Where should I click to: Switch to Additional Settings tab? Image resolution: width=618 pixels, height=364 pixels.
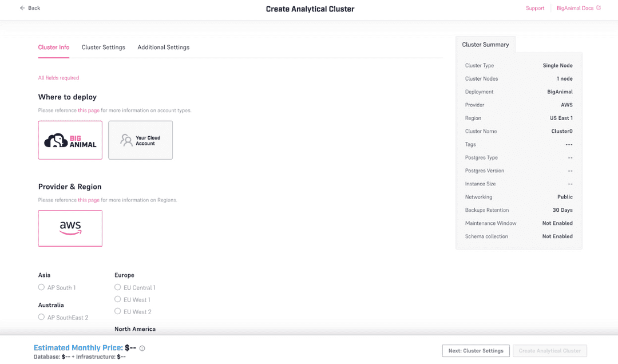click(x=164, y=48)
